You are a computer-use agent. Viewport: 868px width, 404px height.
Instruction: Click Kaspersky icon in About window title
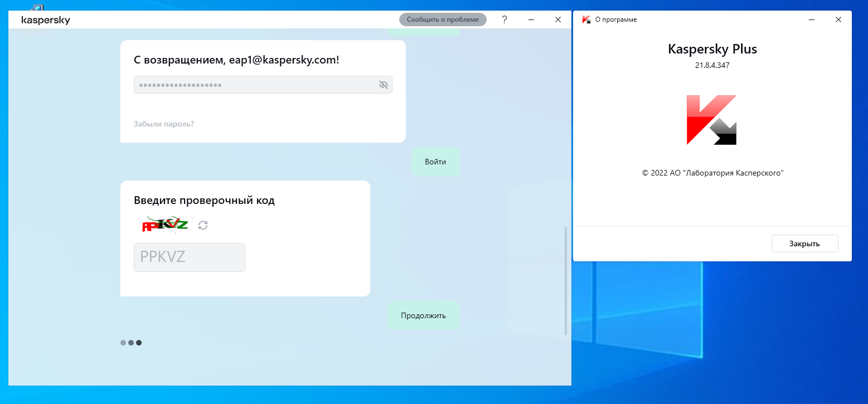586,20
